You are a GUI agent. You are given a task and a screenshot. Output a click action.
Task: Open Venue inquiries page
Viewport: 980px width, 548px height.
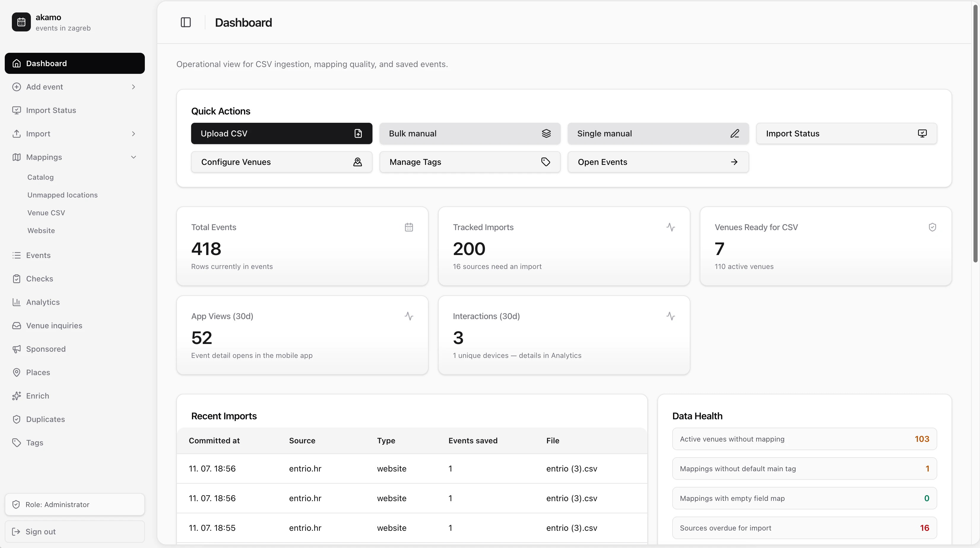point(74,325)
